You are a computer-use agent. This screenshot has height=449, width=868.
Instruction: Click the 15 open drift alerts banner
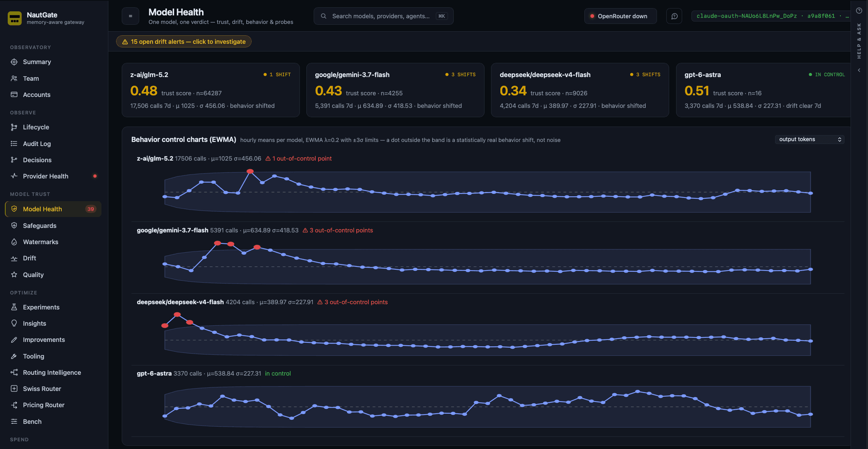(184, 41)
